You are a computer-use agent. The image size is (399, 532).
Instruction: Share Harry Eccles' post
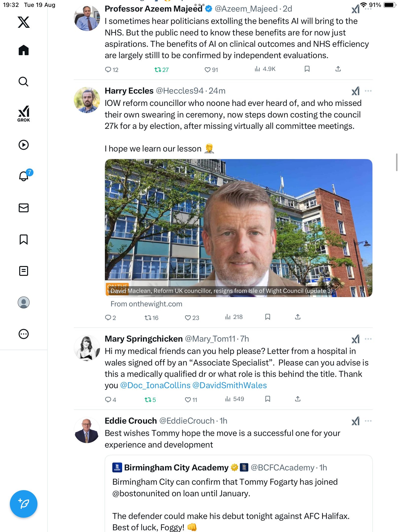click(x=298, y=317)
